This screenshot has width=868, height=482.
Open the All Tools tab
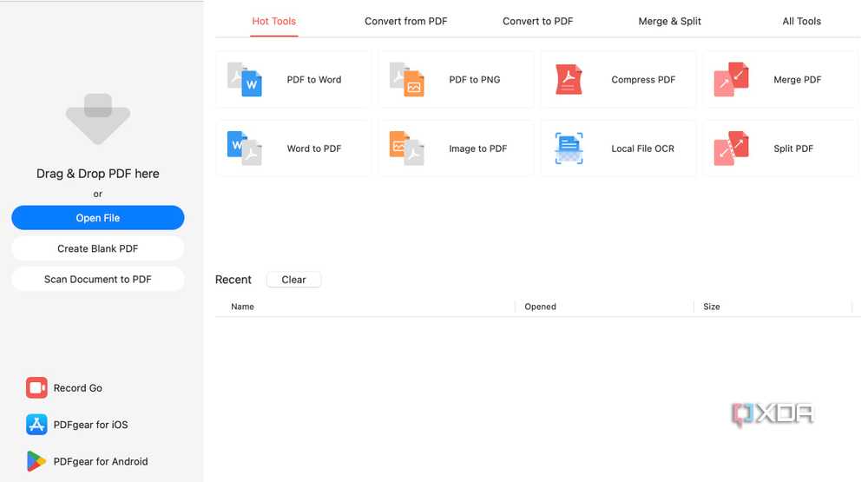pyautogui.click(x=801, y=21)
